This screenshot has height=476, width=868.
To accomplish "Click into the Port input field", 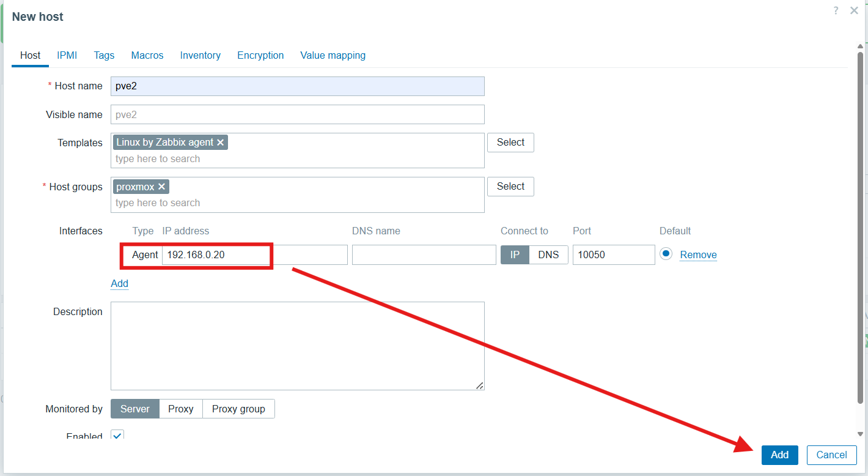I will tap(613, 255).
